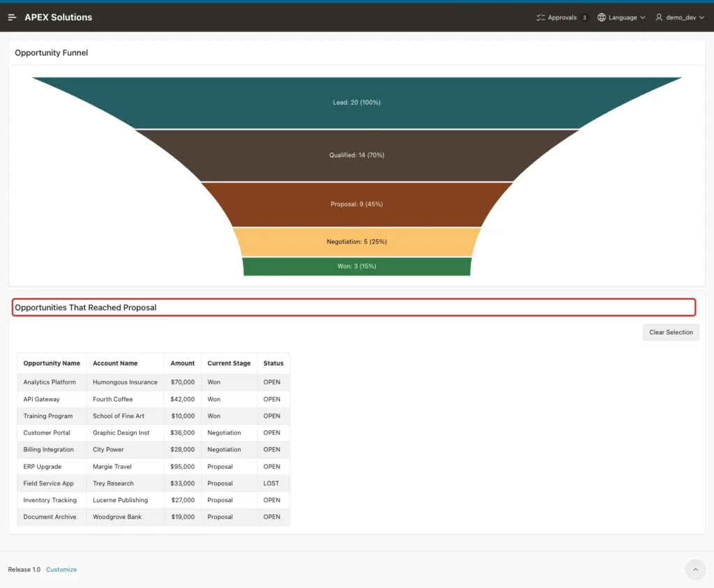Select the Won funnel segment
This screenshot has width=714, height=588.
356,266
